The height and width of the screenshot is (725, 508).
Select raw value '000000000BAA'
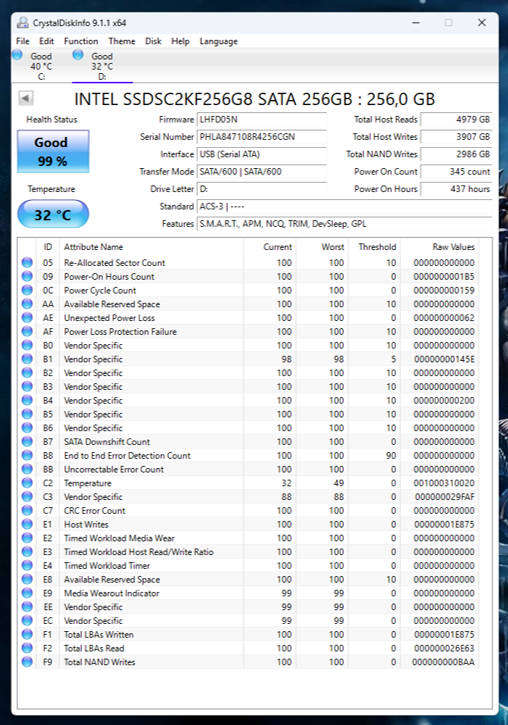[x=443, y=662]
